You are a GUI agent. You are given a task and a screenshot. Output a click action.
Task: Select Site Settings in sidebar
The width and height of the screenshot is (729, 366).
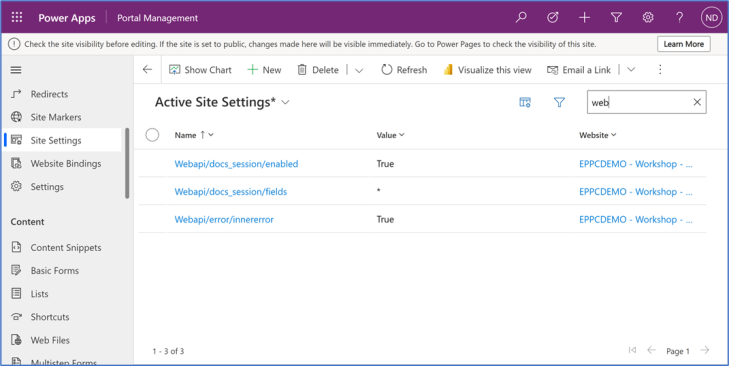tap(62, 140)
